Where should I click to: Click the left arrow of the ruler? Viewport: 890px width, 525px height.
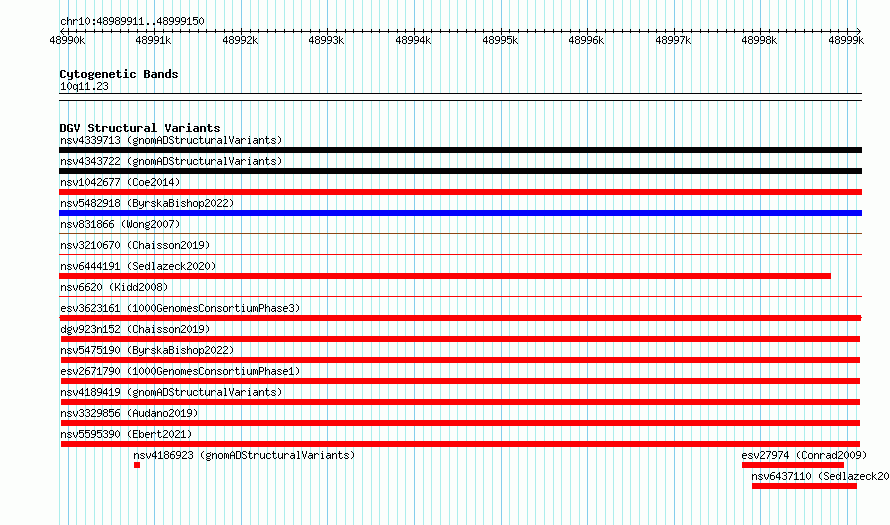pos(62,31)
